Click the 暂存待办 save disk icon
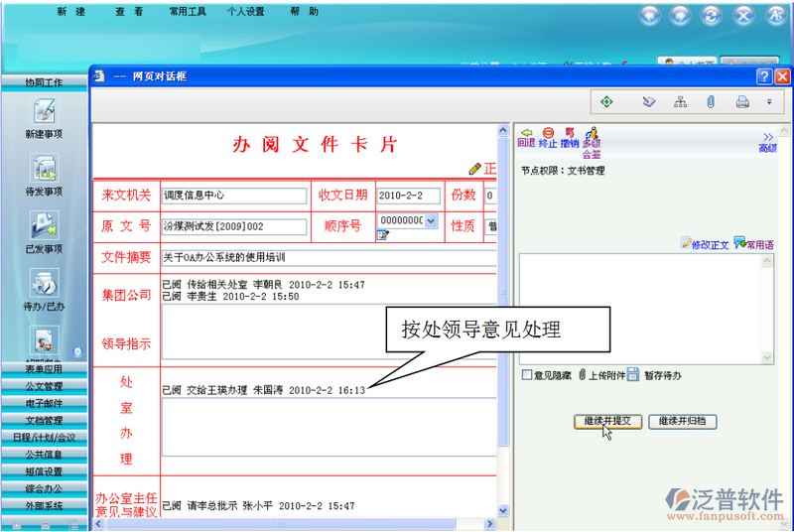Image resolution: width=794 pixels, height=532 pixels. (632, 375)
